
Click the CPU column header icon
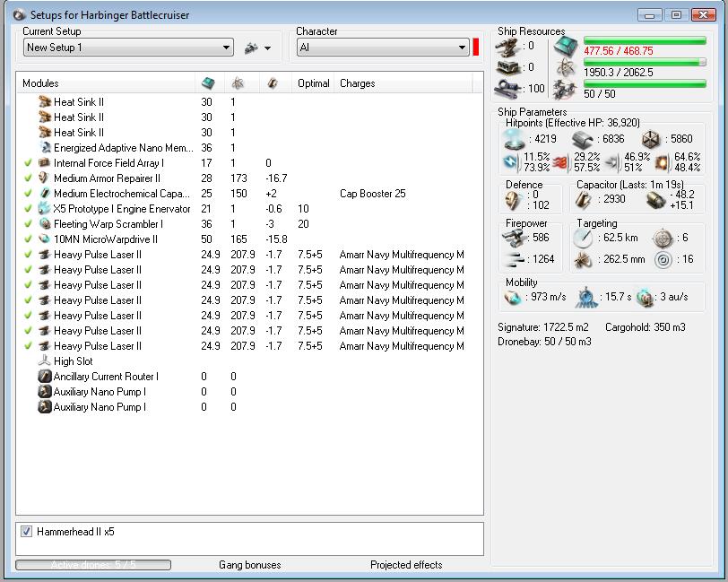point(208,83)
